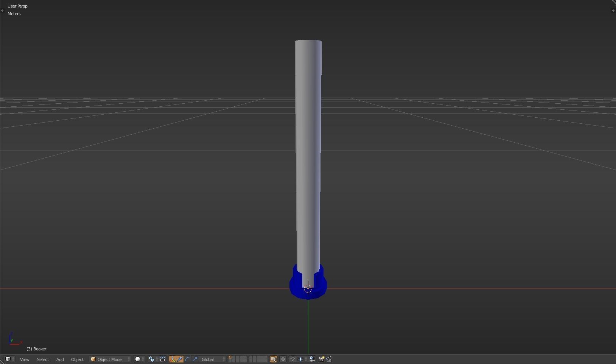Select the first scene layer with the dot

point(230,358)
